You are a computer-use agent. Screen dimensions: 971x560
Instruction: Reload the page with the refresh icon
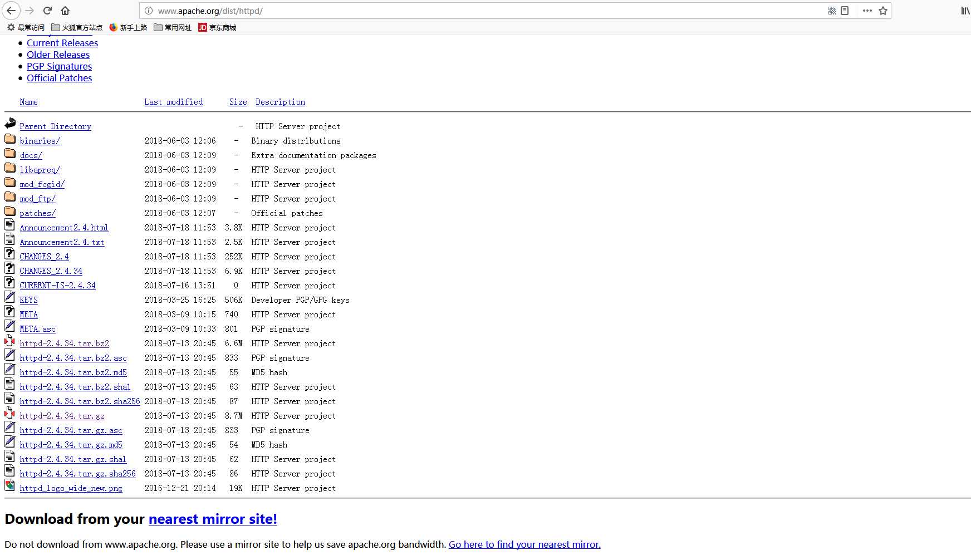point(48,11)
